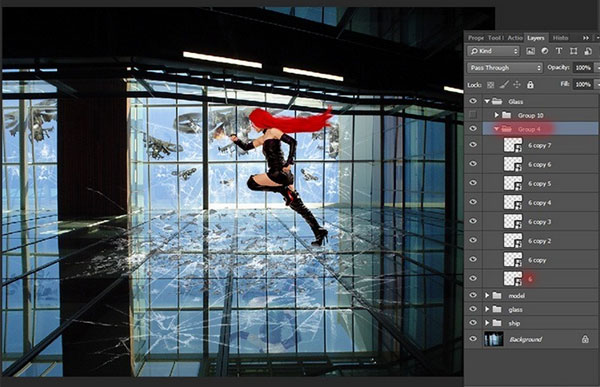Select the 6 copy 7 smart object thumbnail
Screen dimensions: 600x387
(x=513, y=145)
